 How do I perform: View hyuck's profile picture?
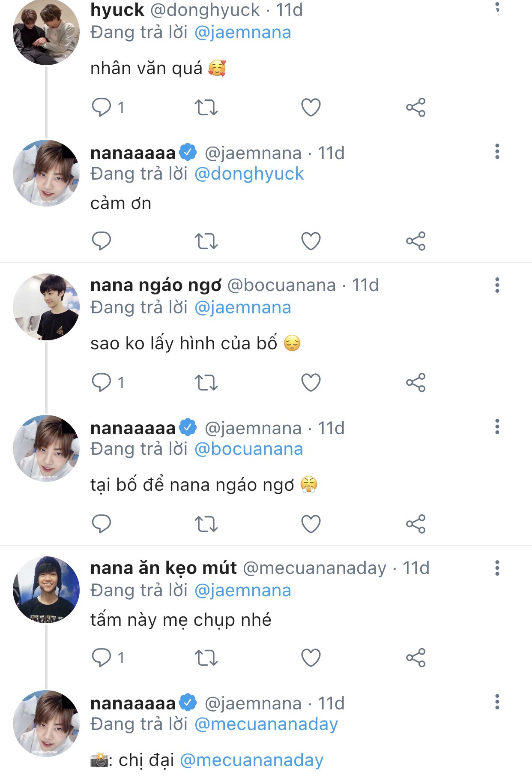46,32
